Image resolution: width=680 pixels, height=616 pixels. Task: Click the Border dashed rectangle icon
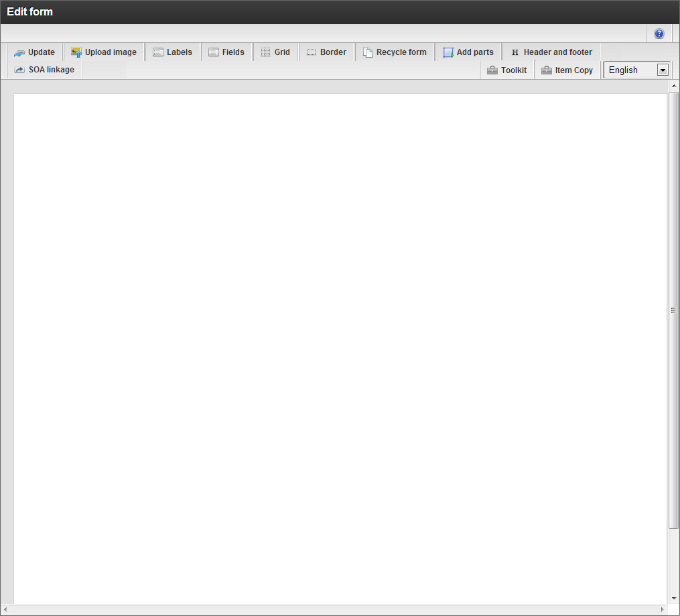[311, 52]
